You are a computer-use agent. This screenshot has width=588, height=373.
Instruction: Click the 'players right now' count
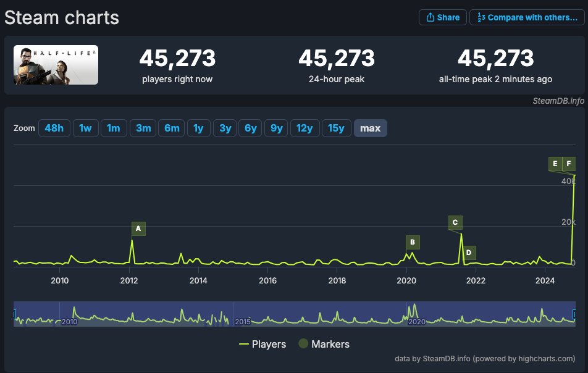tap(177, 59)
